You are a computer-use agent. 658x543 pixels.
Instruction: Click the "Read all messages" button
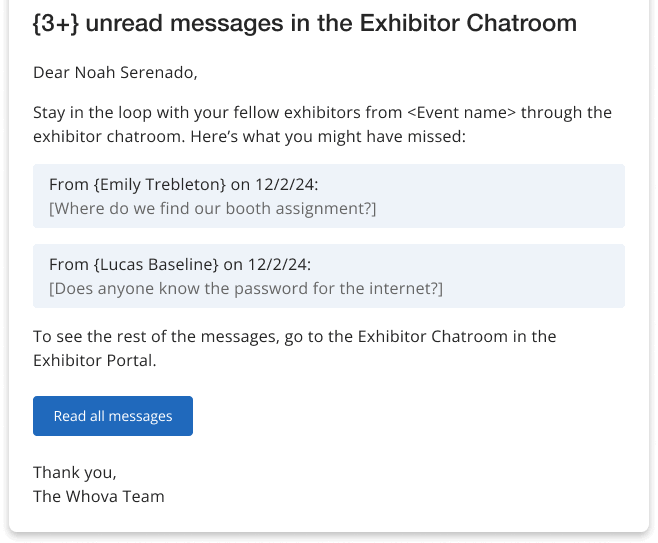point(113,416)
